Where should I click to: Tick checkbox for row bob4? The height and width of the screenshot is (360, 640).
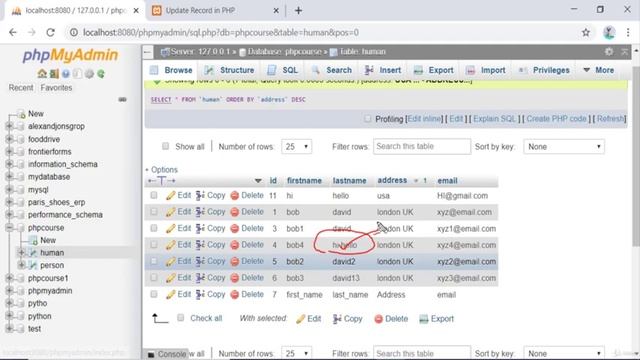coord(154,245)
